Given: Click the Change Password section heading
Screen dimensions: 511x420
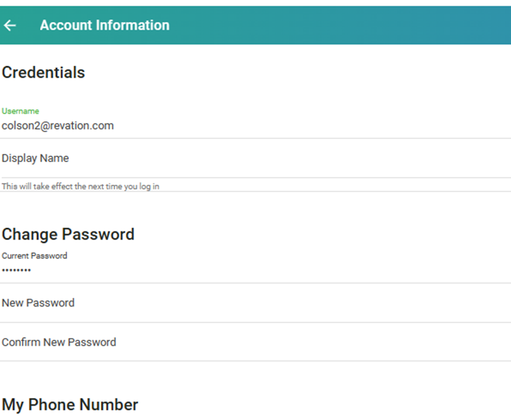Looking at the screenshot, I should pyautogui.click(x=68, y=234).
